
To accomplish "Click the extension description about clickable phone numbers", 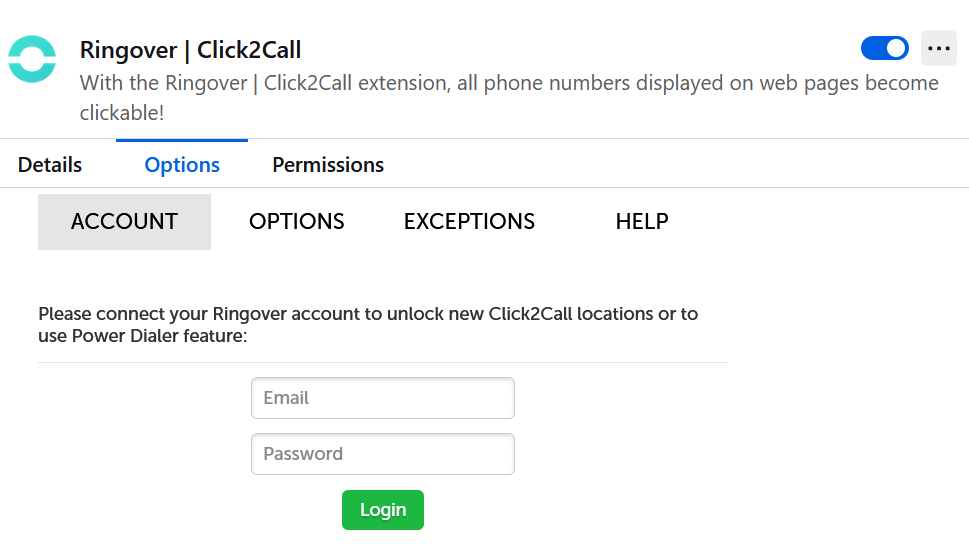I will pyautogui.click(x=509, y=98).
